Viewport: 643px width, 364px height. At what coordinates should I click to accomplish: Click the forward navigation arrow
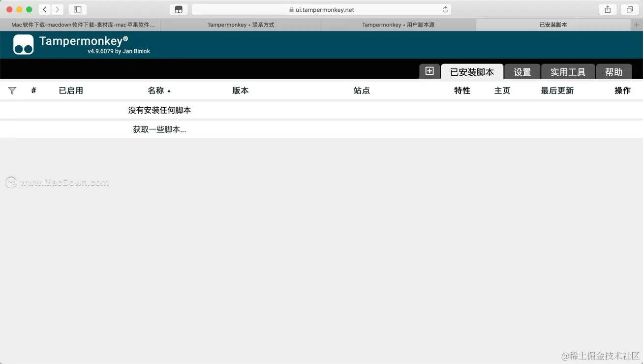tap(57, 9)
